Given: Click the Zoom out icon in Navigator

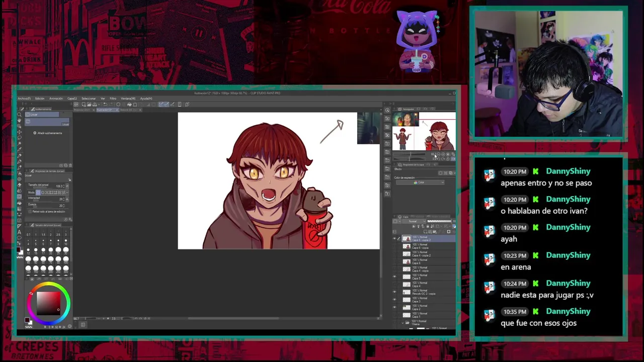Looking at the screenshot, I should click(438, 154).
